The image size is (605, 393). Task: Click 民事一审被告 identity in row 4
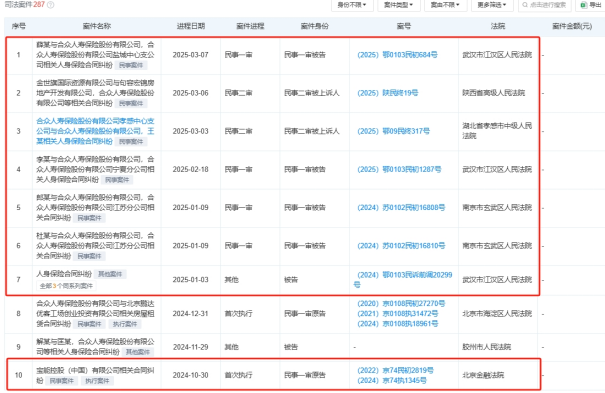tap(305, 169)
